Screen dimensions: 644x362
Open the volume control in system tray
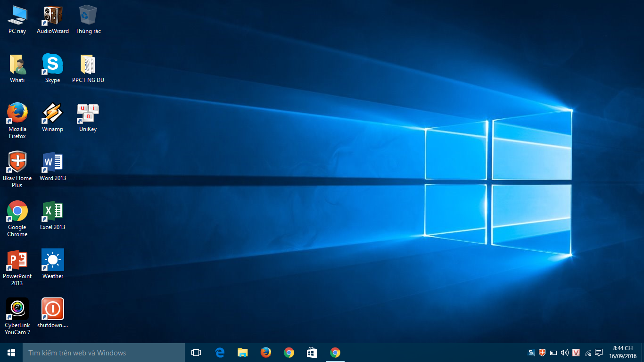[x=564, y=353]
